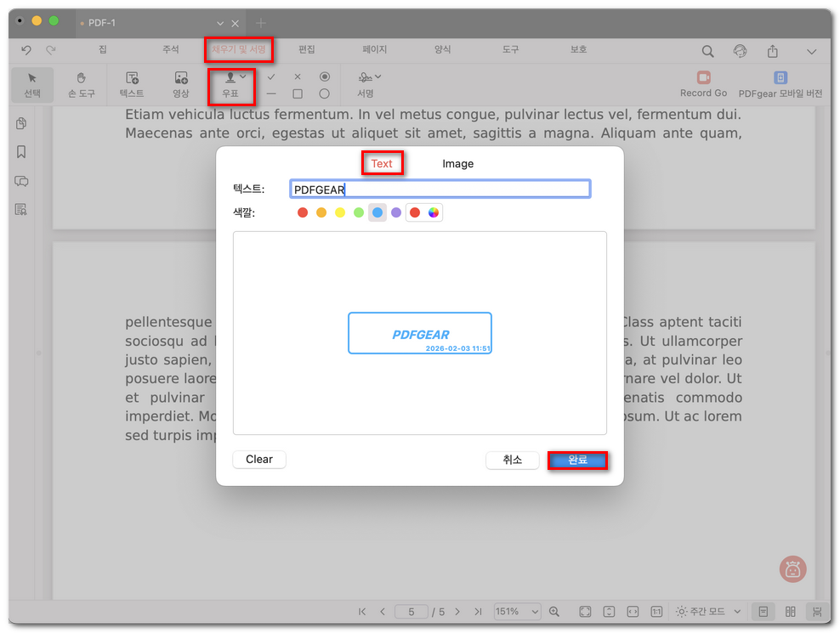Open the 양식 form tab

tap(442, 49)
